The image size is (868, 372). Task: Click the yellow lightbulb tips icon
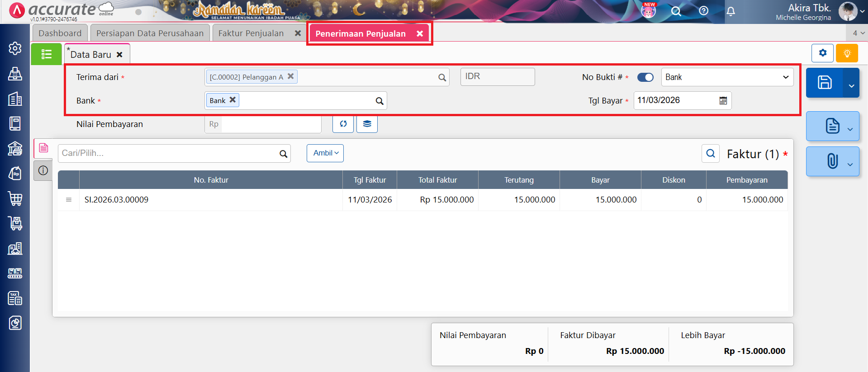coord(847,53)
